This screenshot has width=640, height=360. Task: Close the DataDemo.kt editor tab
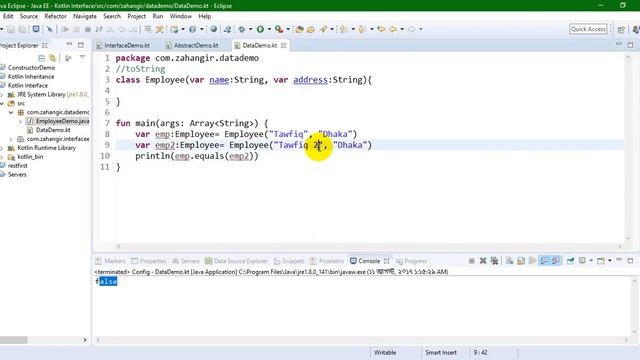[283, 45]
